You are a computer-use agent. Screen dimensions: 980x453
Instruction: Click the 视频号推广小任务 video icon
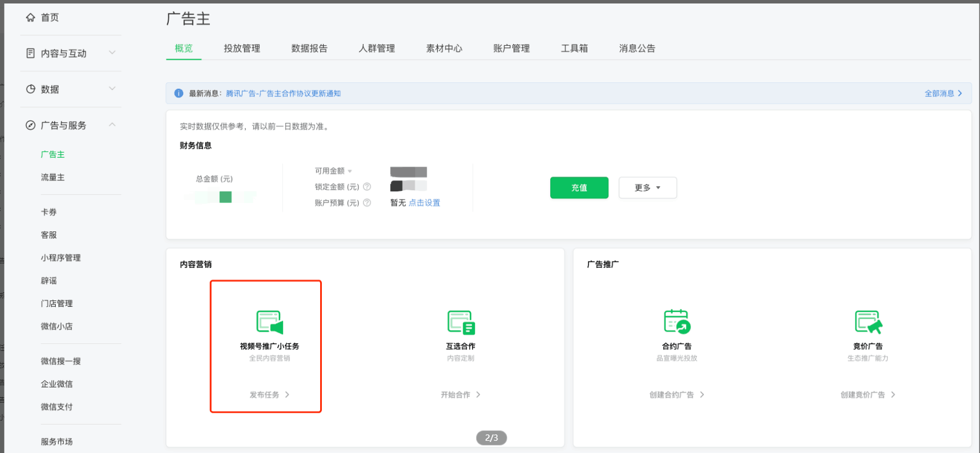pos(270,322)
